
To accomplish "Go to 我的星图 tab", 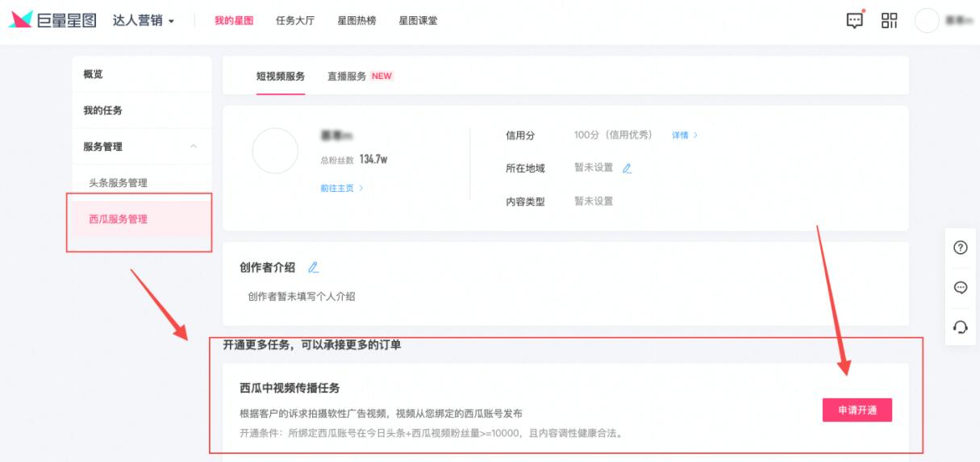I will 234,21.
